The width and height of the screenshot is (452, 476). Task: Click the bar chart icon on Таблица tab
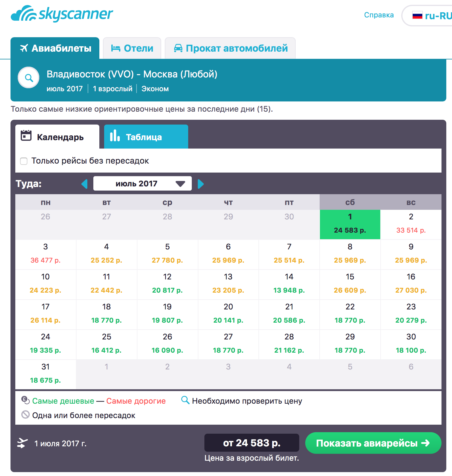115,135
